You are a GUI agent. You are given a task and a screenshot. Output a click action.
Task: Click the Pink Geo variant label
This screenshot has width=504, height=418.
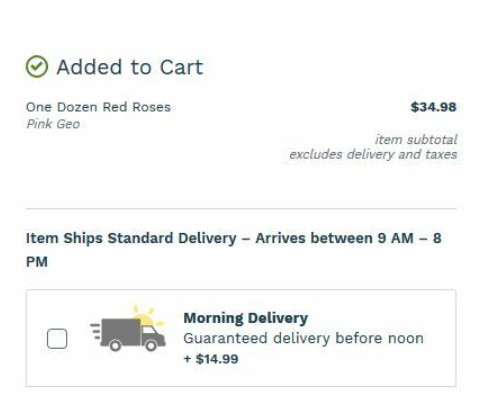point(53,124)
